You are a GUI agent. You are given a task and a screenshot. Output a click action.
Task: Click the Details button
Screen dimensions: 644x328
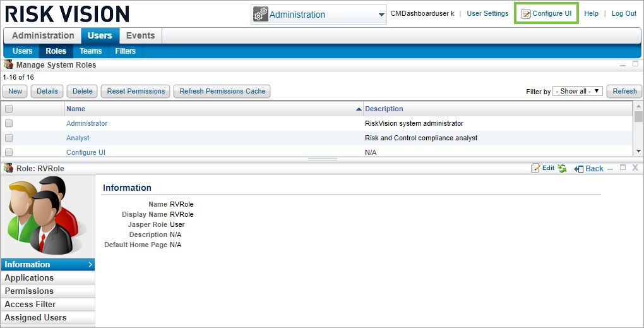[x=47, y=91]
